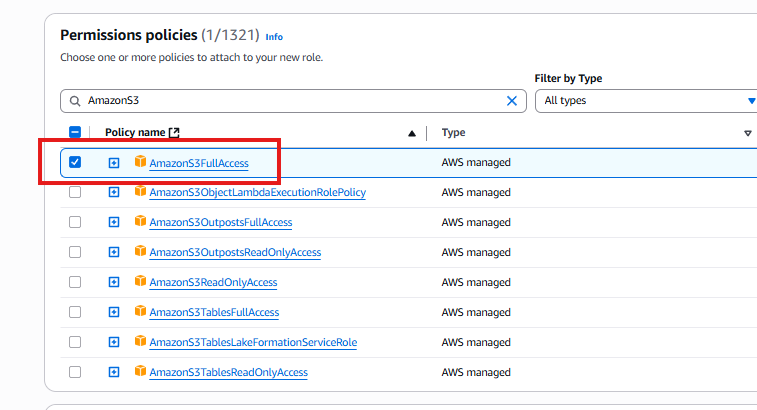Open the AmazonS3OutpostsFullAccess link
Viewport: 757px width, 410px height.
(221, 222)
